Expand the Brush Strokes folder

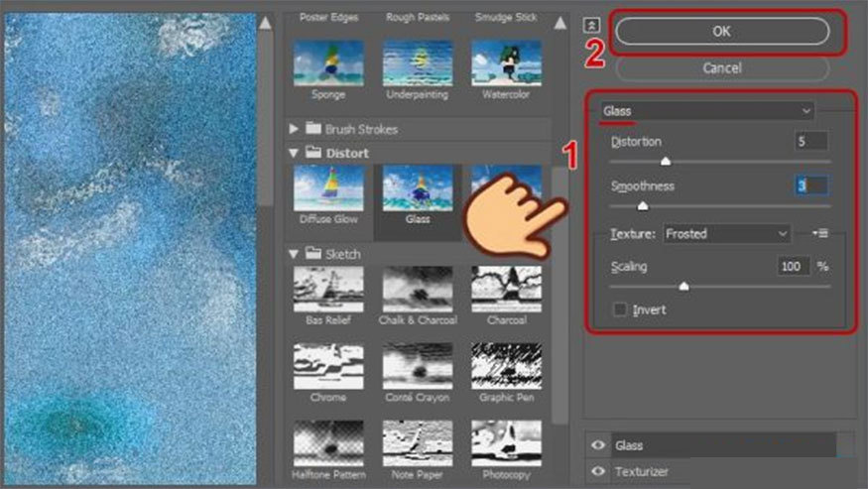[294, 129]
